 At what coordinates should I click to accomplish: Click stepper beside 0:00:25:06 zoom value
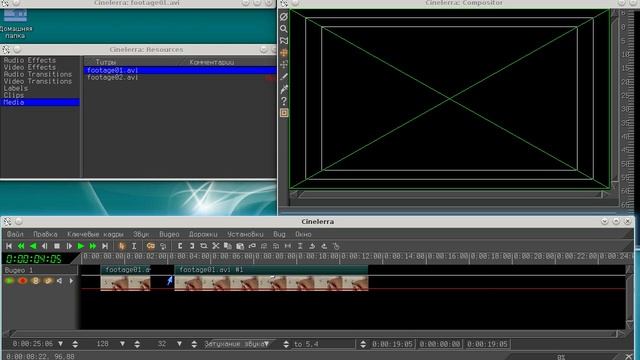(x=75, y=344)
